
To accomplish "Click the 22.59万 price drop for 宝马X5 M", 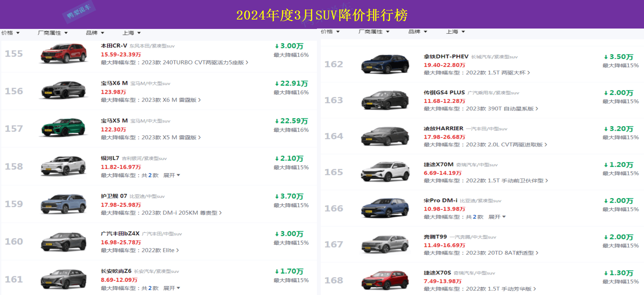I will [291, 121].
